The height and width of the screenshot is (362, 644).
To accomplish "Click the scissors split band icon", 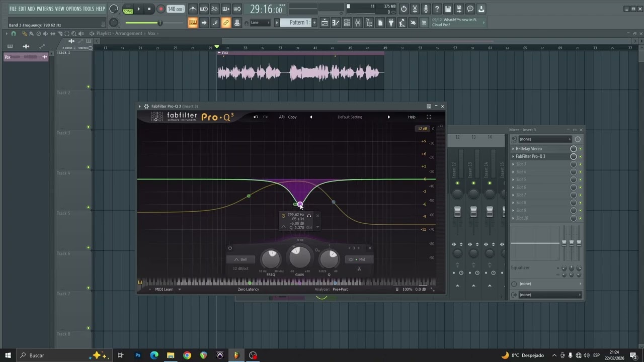I will point(359,269).
